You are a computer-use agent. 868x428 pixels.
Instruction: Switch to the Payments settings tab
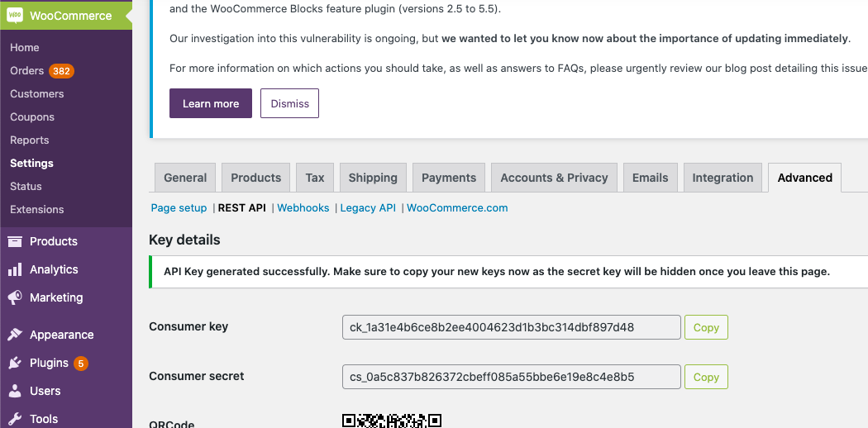449,178
